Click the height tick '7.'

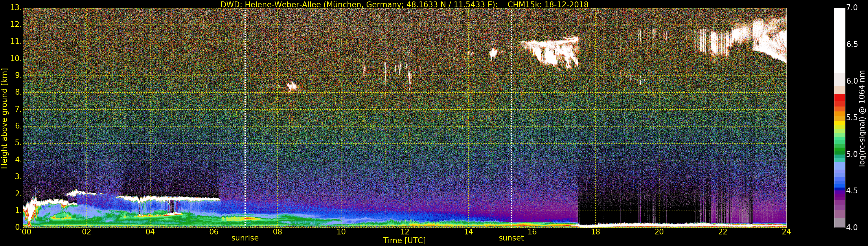[x=18, y=109]
